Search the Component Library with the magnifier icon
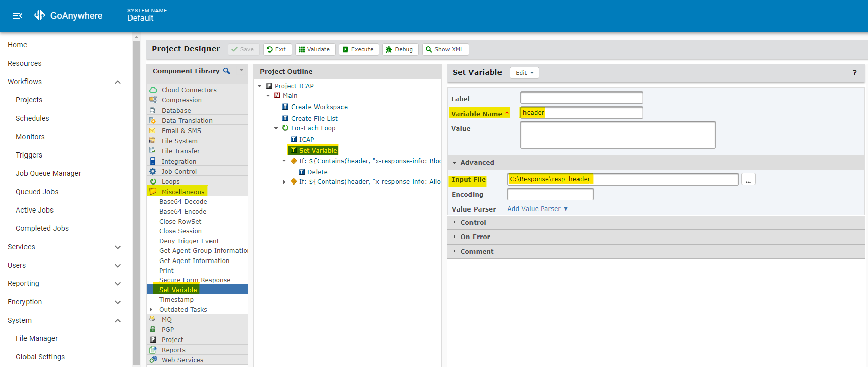This screenshot has height=367, width=868. 227,71
